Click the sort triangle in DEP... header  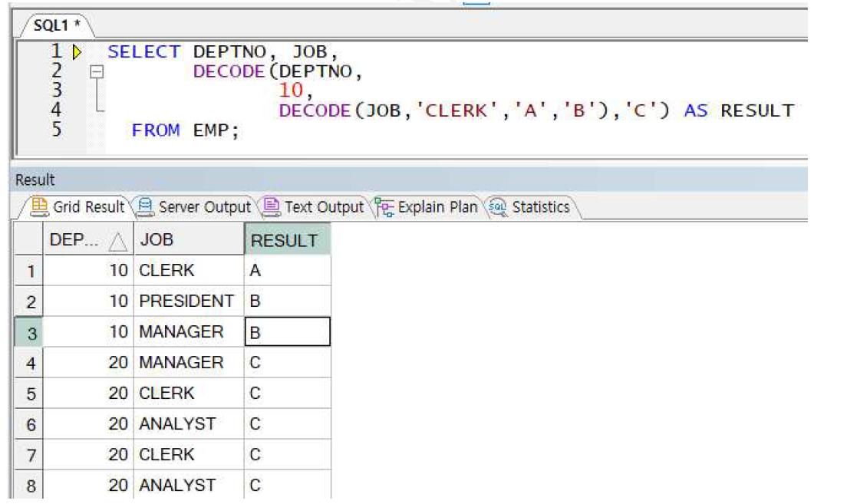tap(117, 241)
